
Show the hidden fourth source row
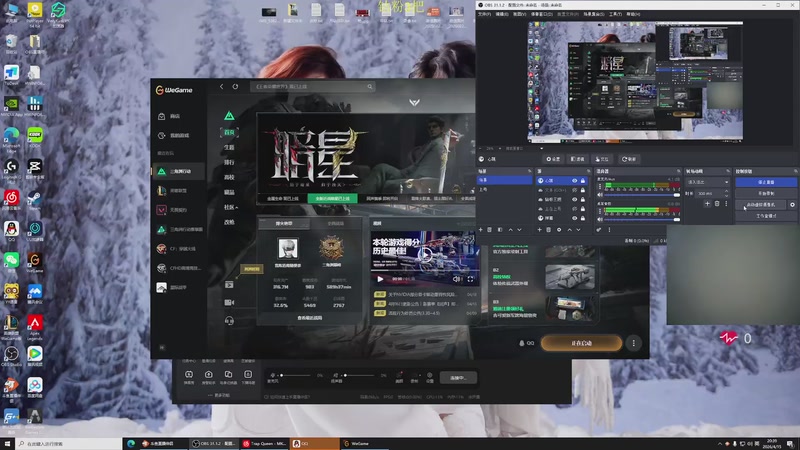(x=574, y=209)
